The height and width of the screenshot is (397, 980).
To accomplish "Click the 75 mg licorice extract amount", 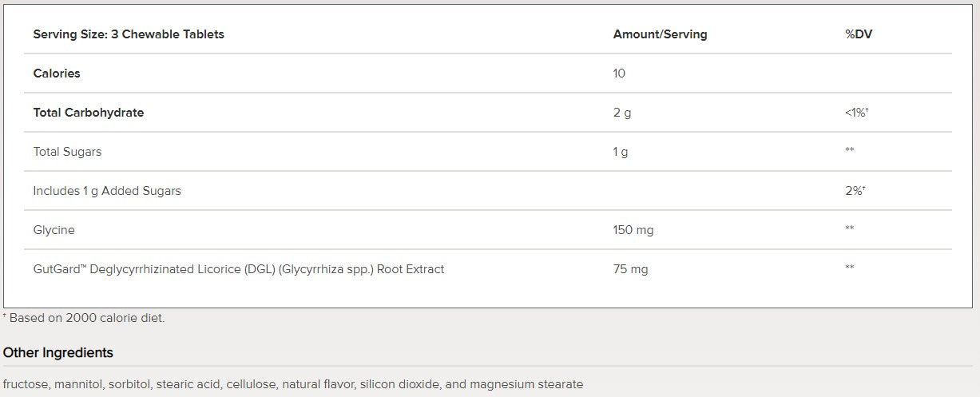I will (x=630, y=269).
